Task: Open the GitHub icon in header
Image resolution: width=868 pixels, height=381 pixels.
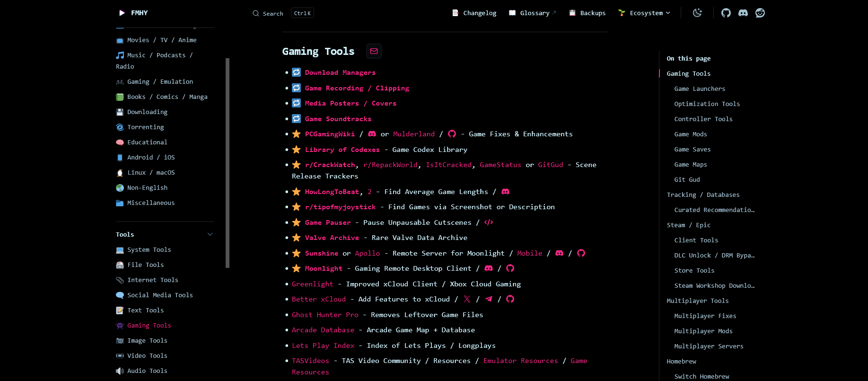Action: coord(726,13)
